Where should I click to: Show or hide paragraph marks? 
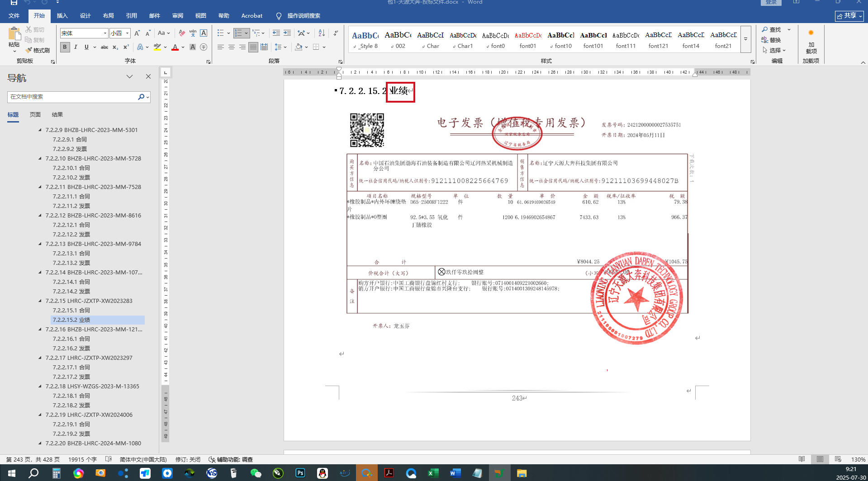click(336, 33)
